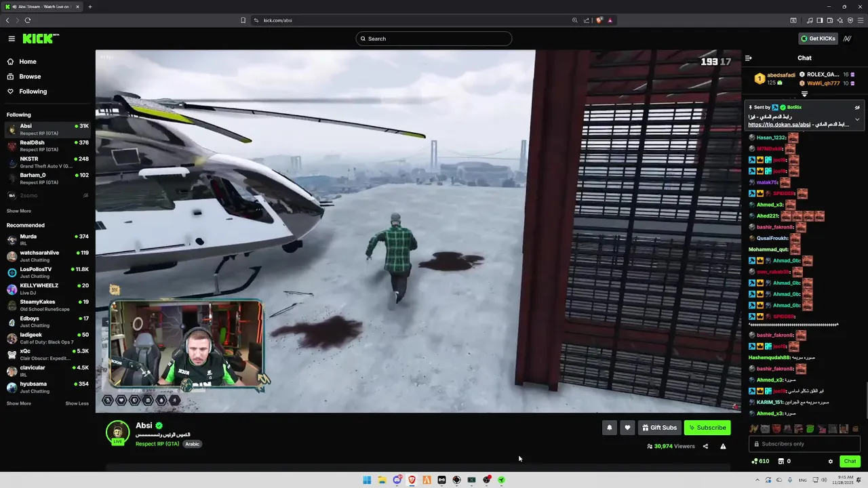The height and width of the screenshot is (488, 868).
Task: Share the stream
Action: (x=705, y=447)
